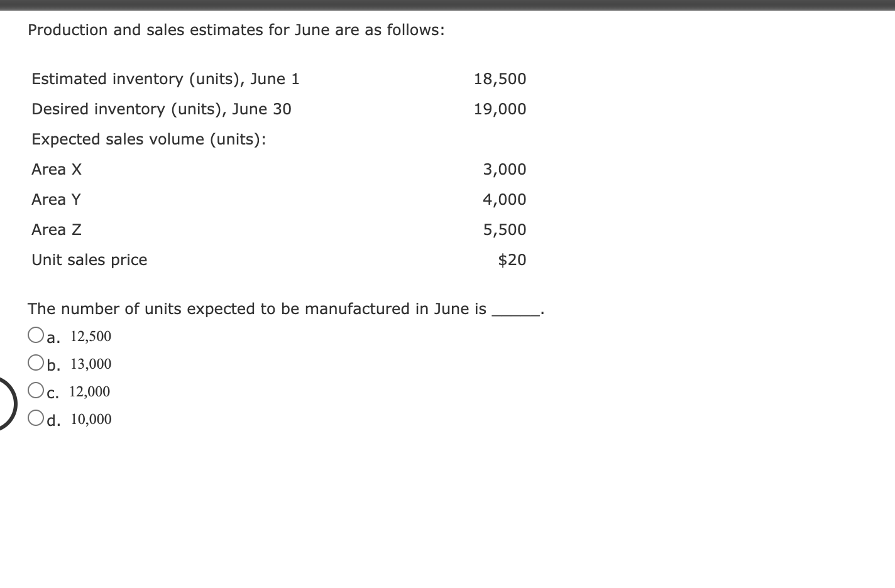Image resolution: width=895 pixels, height=588 pixels.
Task: Click the answer label 12,000
Action: pyautogui.click(x=89, y=391)
